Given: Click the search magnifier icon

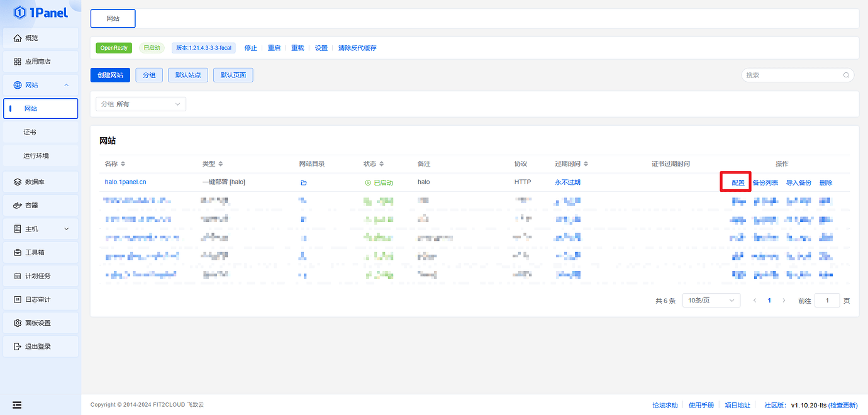Looking at the screenshot, I should tap(846, 75).
